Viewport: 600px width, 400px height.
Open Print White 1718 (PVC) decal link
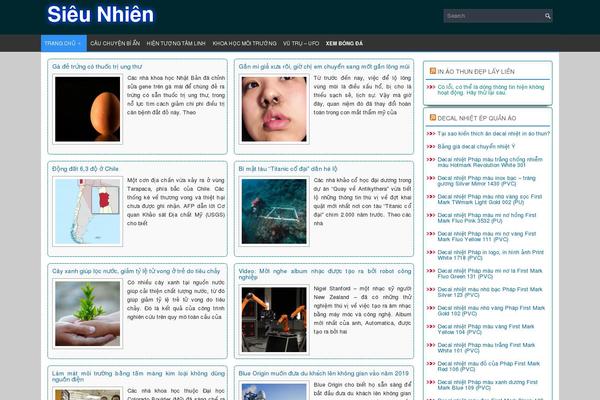tap(491, 255)
